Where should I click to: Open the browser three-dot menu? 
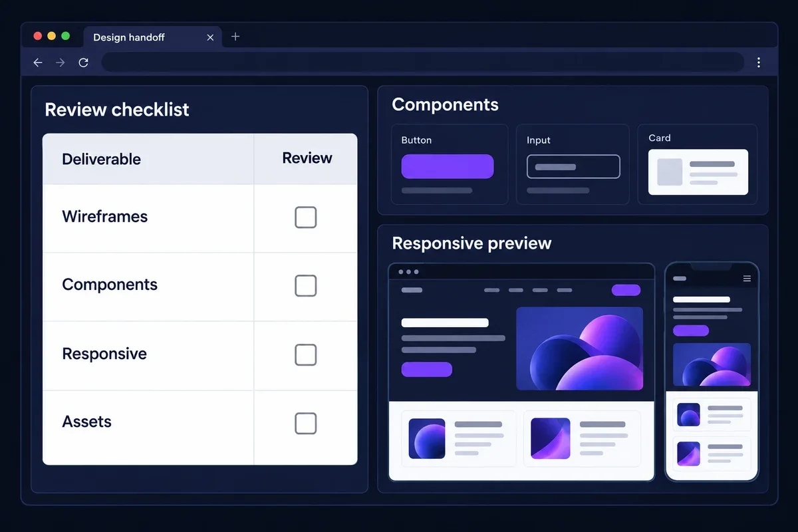point(759,63)
